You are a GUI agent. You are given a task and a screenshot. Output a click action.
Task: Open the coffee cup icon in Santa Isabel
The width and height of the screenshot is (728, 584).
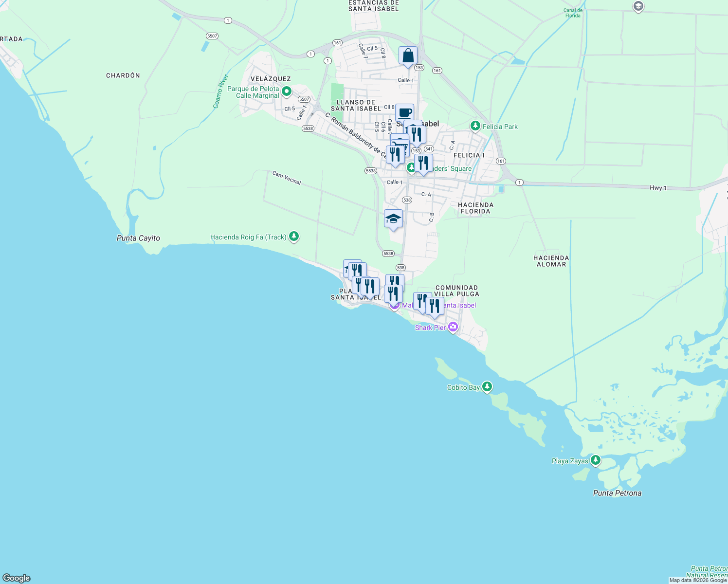tap(403, 112)
